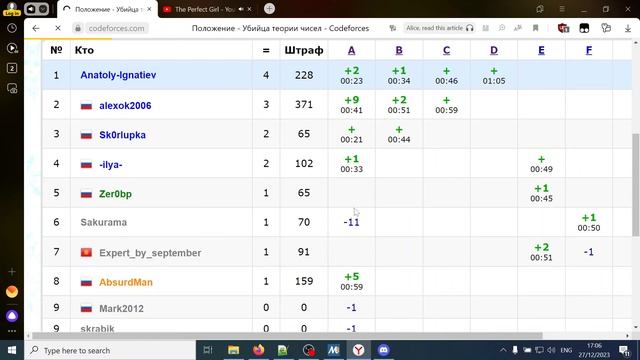Click the page's horizontal scrollbar thumb

coord(287,336)
